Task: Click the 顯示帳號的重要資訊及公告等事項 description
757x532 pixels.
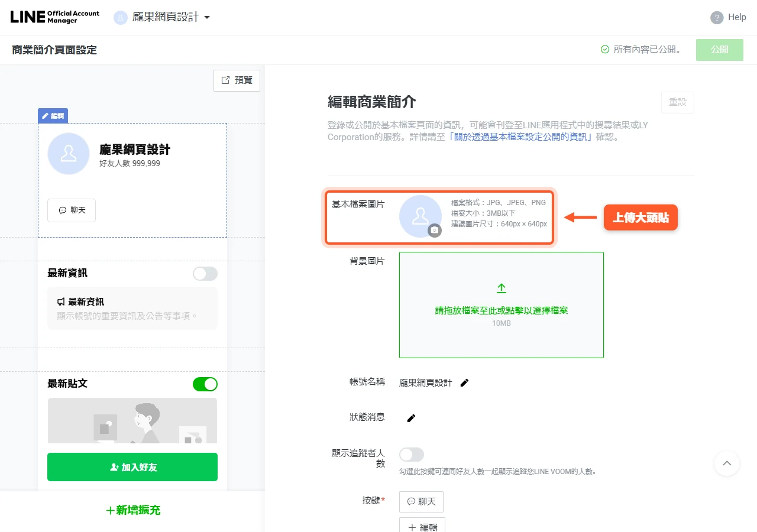Action: 127,316
